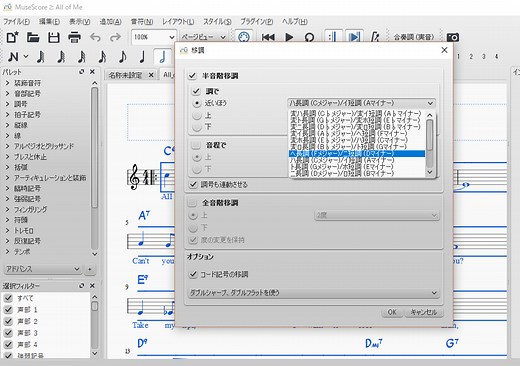
Task: Enable the 音程で checkbox
Action: 196,145
